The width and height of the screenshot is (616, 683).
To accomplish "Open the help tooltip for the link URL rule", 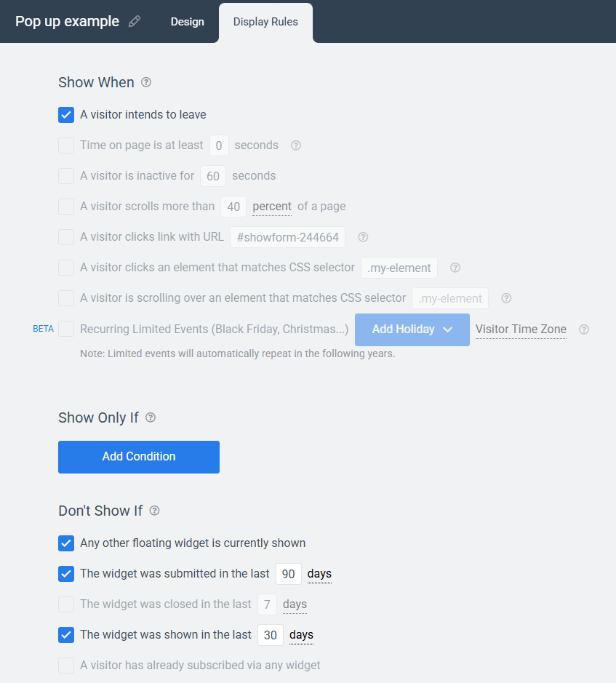I will [x=363, y=237].
